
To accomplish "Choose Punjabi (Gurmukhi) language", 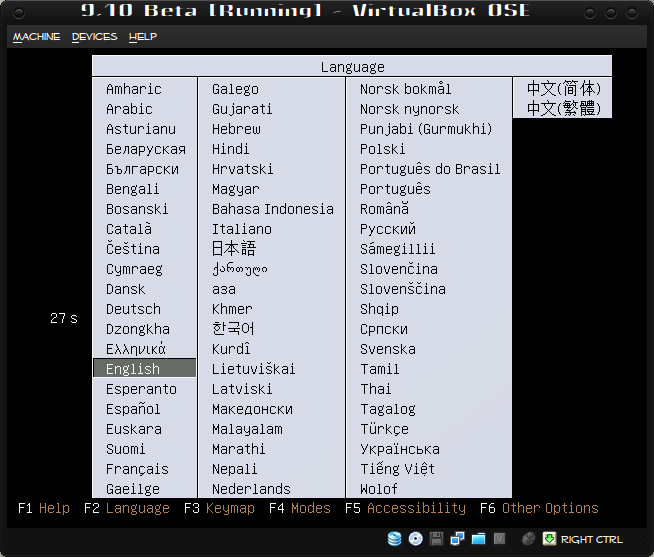I will click(426, 129).
